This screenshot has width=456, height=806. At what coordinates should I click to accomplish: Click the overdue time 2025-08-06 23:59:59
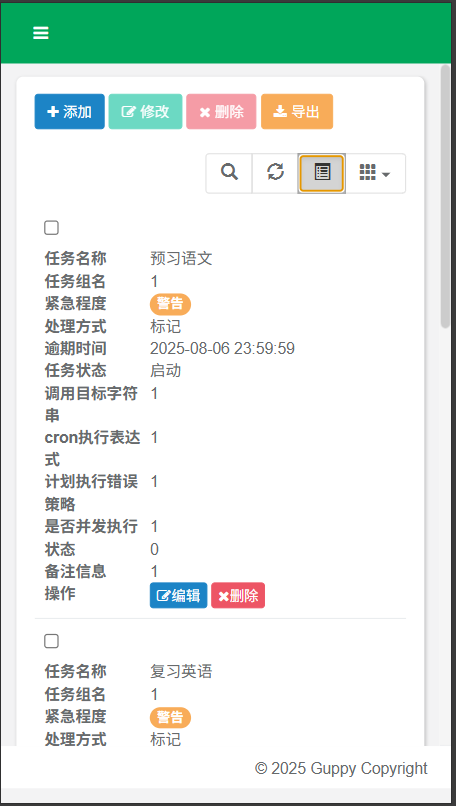point(222,349)
